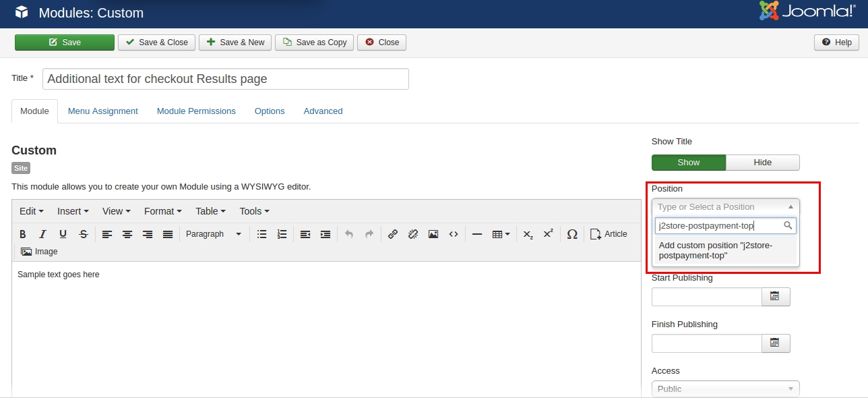Switch to the Menu Assignment tab

click(102, 111)
